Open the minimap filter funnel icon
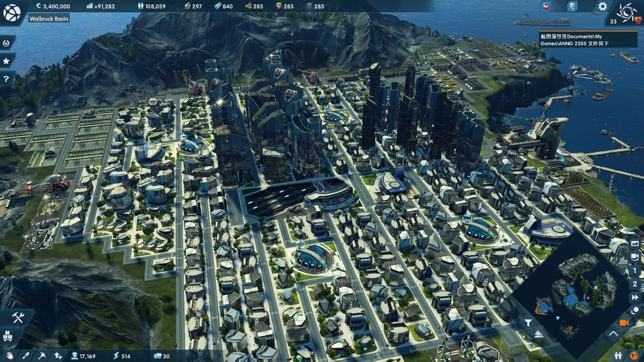Viewport: 644px width, 362px height. [529, 323]
